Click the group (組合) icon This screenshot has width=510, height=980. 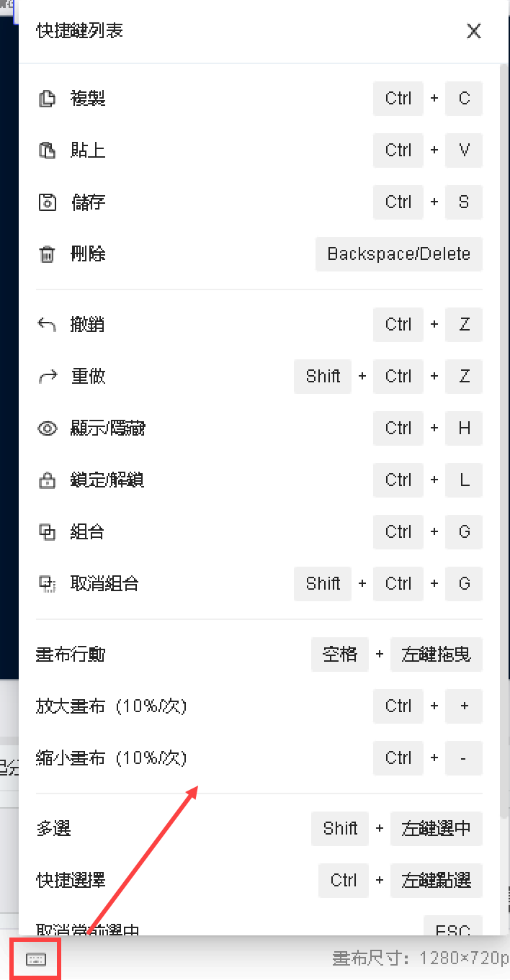click(47, 532)
